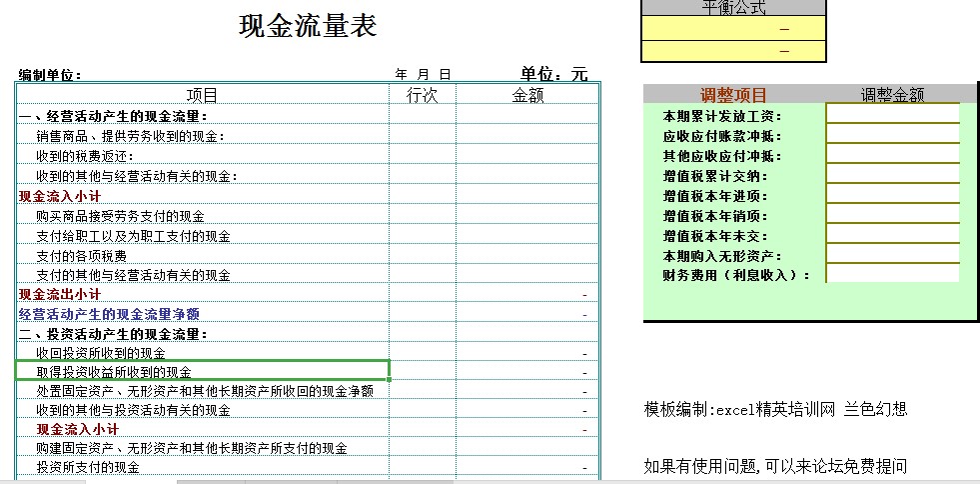Select second yellow cell under 平衡公式

[x=733, y=51]
